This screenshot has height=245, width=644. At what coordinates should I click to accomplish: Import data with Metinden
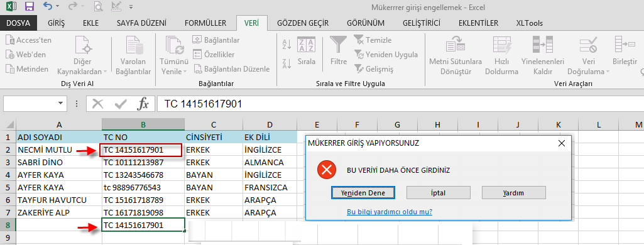coord(27,69)
